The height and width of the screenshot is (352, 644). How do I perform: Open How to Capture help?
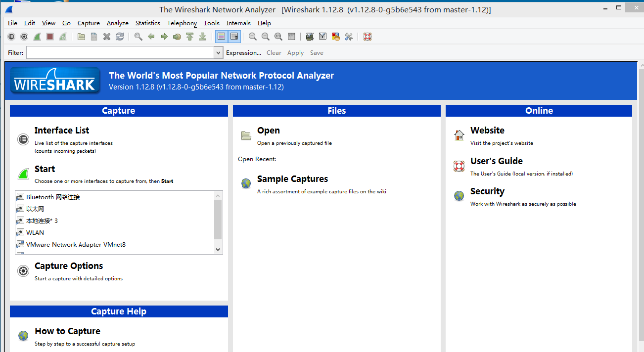point(67,331)
